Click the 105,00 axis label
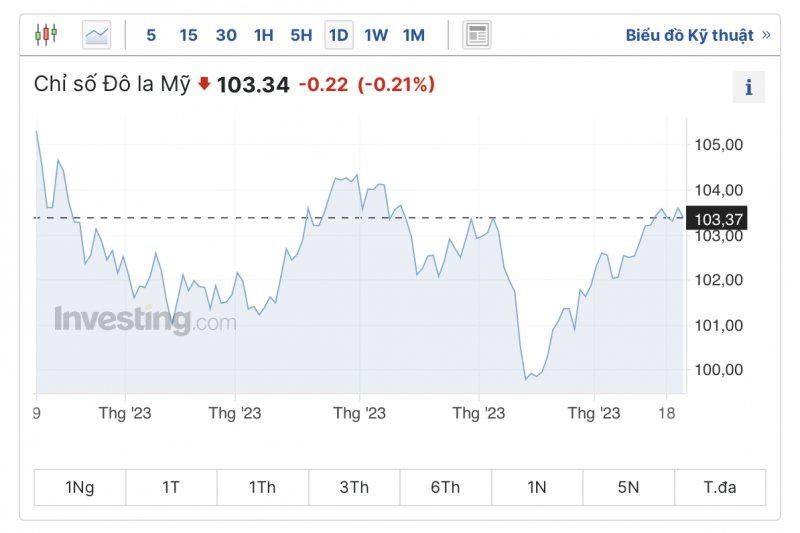 coord(718,145)
